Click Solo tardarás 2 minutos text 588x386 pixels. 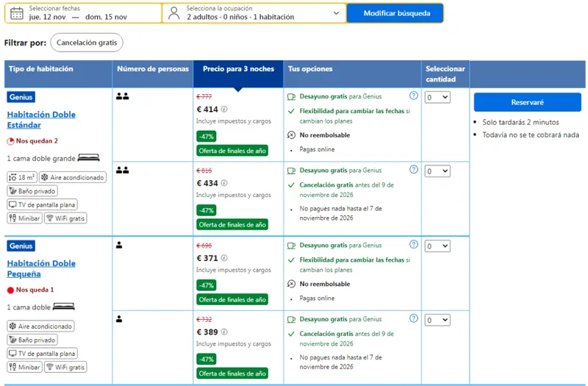coord(520,122)
